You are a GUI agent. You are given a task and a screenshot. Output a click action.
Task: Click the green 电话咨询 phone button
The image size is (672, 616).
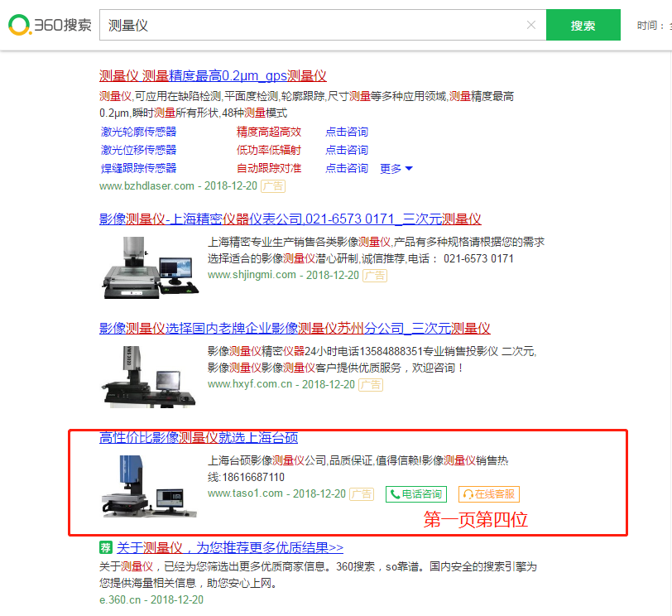[x=416, y=493]
